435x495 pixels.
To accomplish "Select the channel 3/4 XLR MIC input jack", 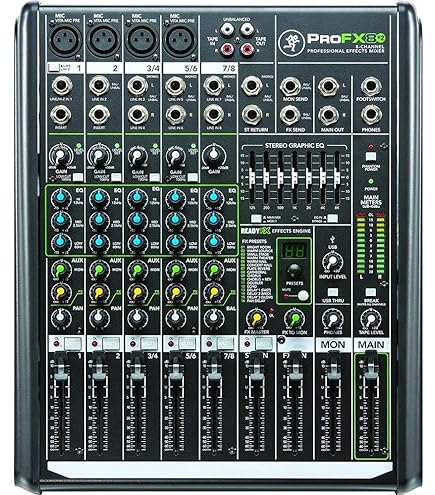I will pyautogui.click(x=143, y=40).
